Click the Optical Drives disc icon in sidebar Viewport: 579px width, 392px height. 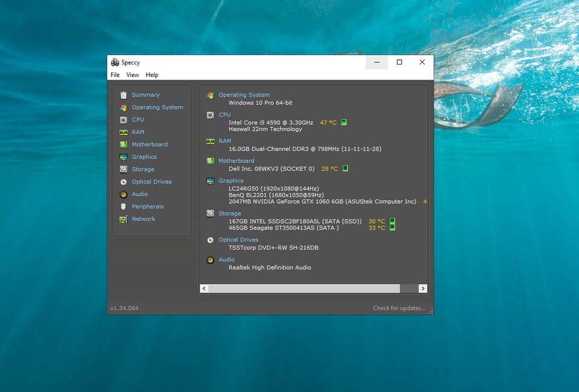click(x=123, y=182)
